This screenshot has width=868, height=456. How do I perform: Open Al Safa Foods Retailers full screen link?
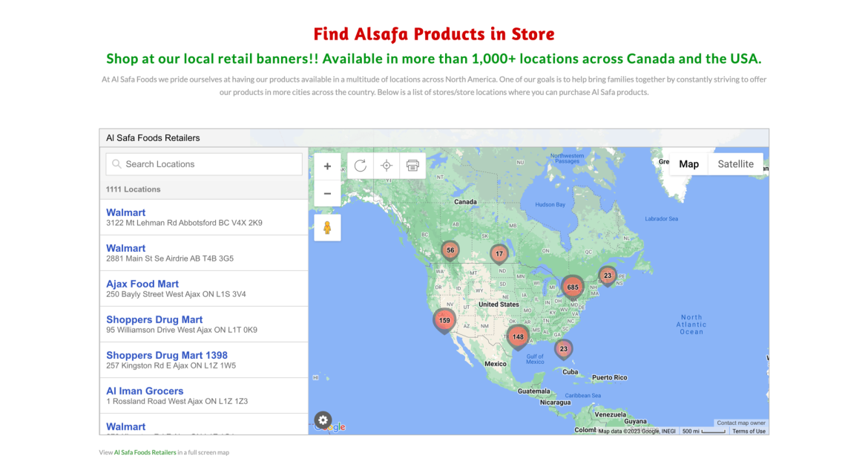pyautogui.click(x=145, y=452)
